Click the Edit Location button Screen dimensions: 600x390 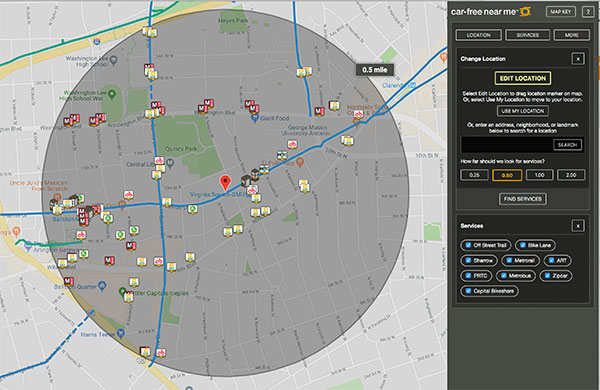click(523, 78)
